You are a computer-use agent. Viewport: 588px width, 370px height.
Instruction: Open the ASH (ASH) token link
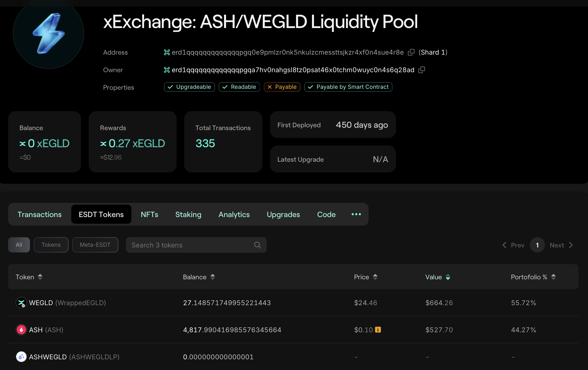click(x=46, y=330)
